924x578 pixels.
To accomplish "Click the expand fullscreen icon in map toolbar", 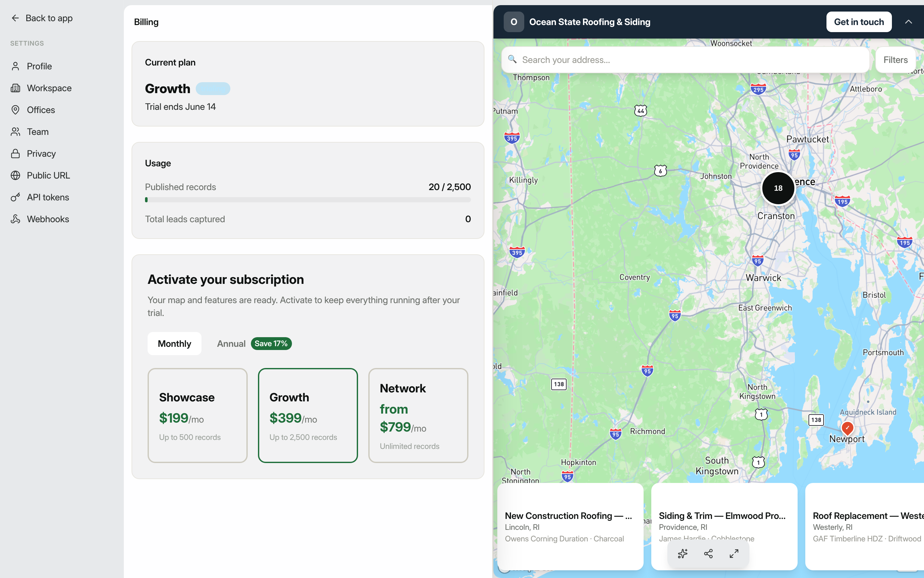I will pos(734,554).
